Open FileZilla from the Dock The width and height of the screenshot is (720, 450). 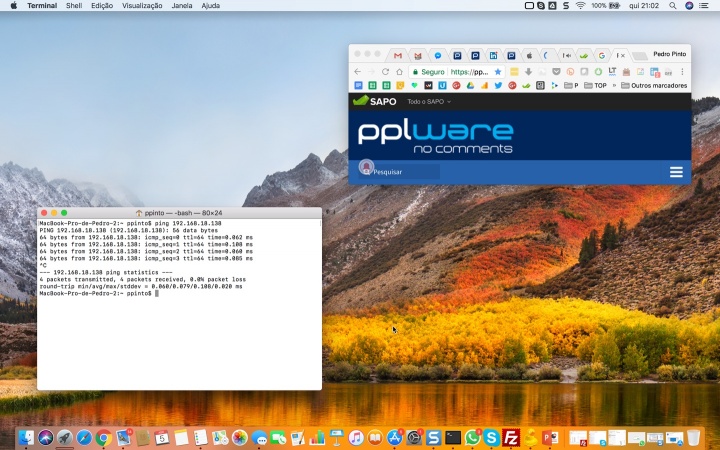511,438
